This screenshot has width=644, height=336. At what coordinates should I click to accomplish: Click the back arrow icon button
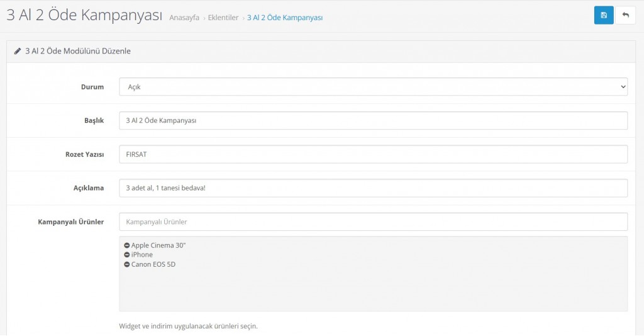coord(625,15)
